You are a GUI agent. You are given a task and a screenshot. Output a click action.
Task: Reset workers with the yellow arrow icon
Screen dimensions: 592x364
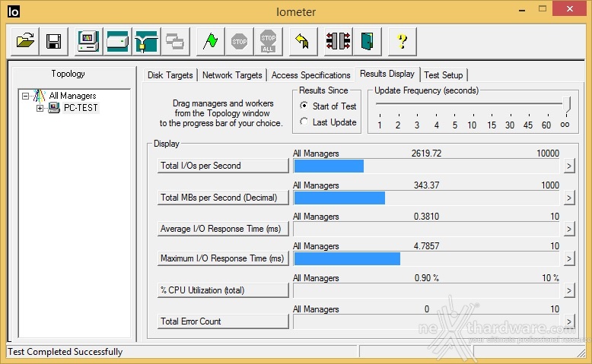(x=303, y=41)
